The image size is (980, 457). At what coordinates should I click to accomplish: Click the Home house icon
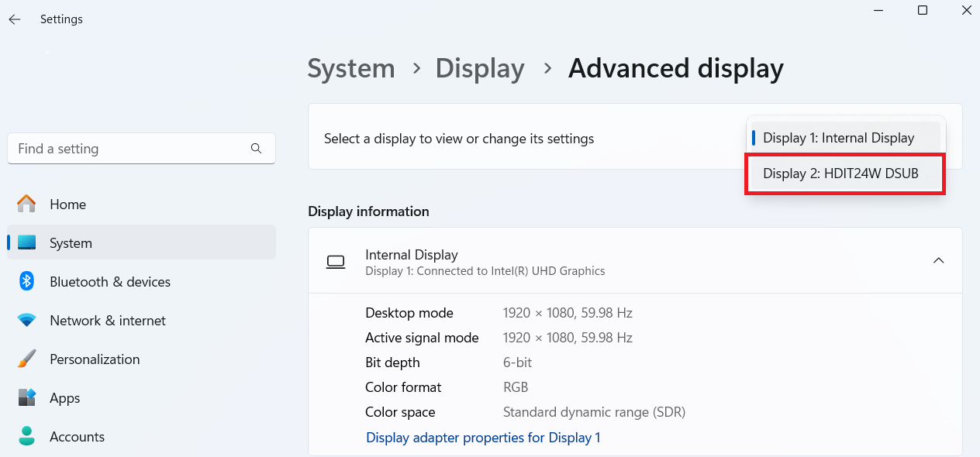tap(26, 204)
